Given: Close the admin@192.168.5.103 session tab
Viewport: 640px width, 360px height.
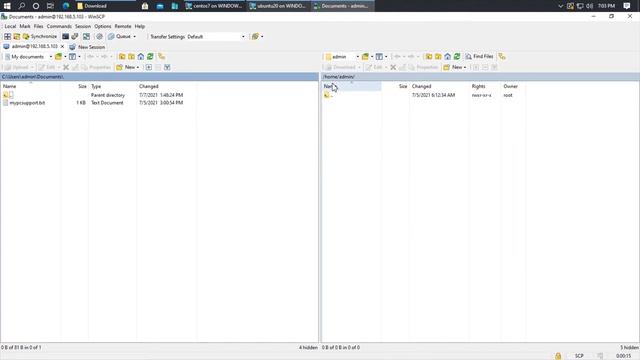Looking at the screenshot, I should pos(62,47).
